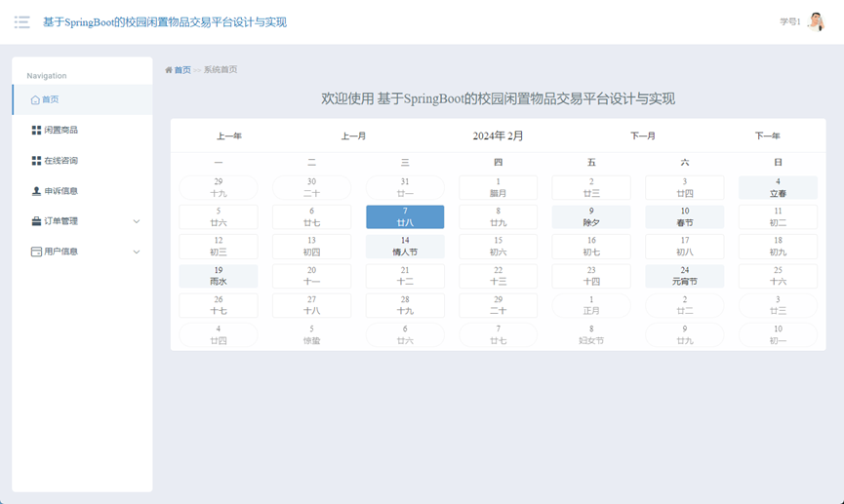Select March 8 妇女节 cell
This screenshot has height=504, width=844.
pos(591,335)
